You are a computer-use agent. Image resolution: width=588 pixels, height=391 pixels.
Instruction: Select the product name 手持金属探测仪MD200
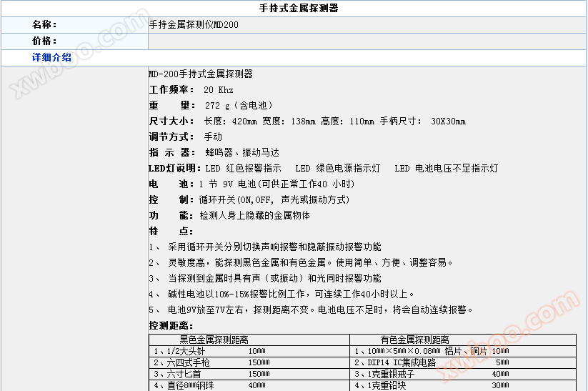click(194, 25)
